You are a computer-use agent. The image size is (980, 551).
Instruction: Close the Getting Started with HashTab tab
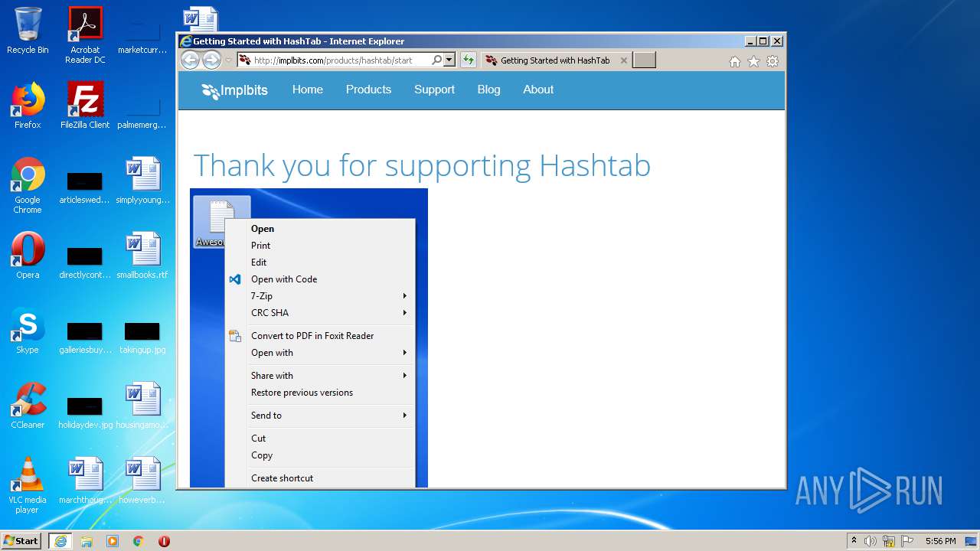click(x=623, y=60)
